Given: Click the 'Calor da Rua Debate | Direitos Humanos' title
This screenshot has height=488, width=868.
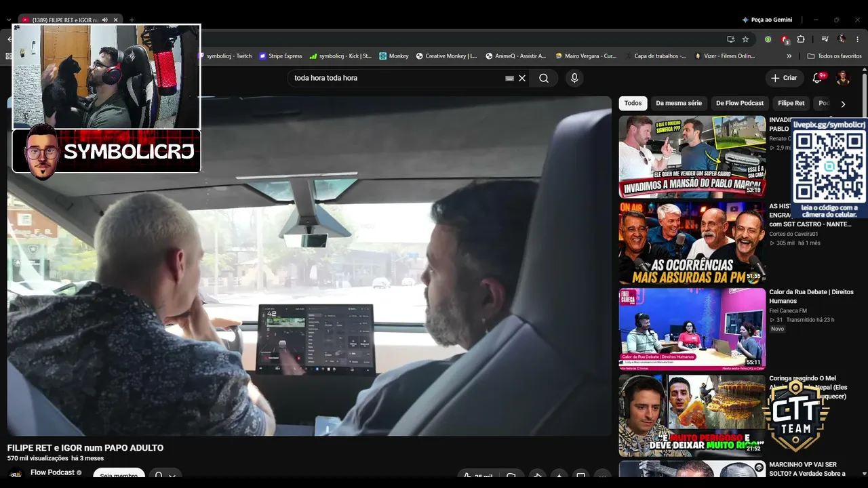Looking at the screenshot, I should click(811, 296).
